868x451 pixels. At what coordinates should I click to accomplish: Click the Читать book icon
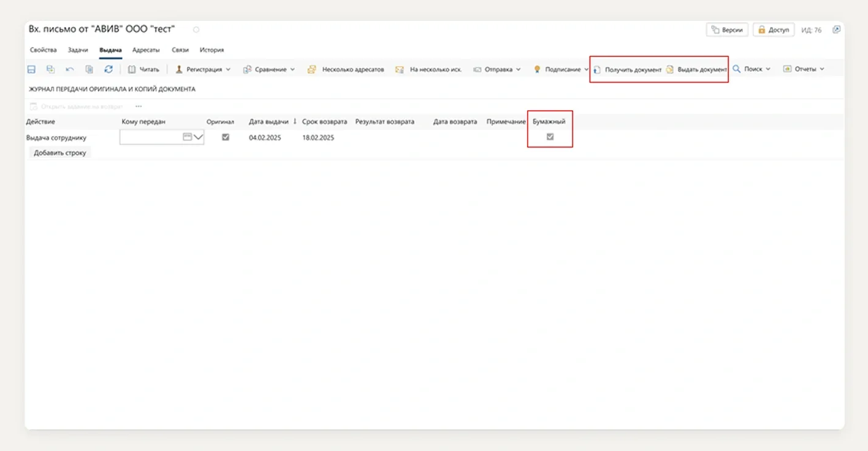[132, 69]
